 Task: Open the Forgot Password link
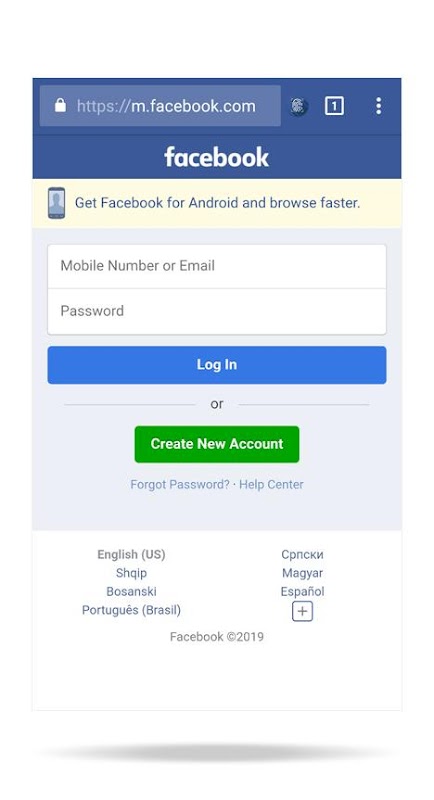pos(180,484)
